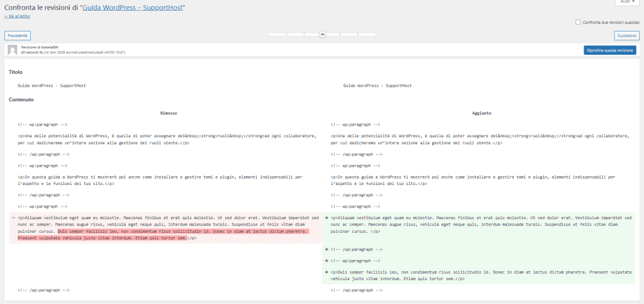Click the Precedente button
The height and width of the screenshot is (304, 644).
[x=18, y=36]
